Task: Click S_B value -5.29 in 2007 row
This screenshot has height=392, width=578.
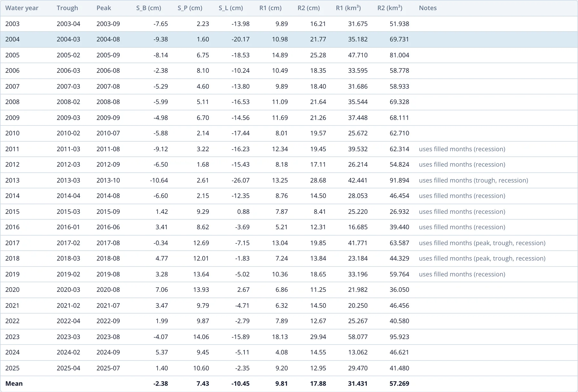Action: coord(161,86)
